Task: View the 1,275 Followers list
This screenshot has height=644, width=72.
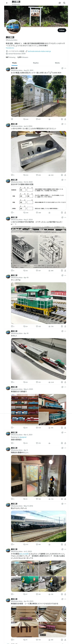Action: 23,57
